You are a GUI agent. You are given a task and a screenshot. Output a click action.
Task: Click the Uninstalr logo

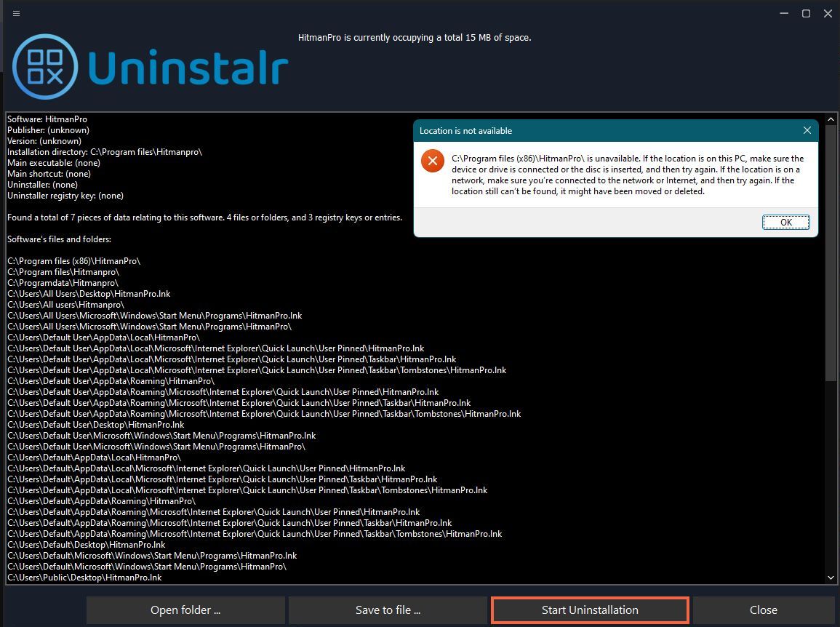pos(151,67)
